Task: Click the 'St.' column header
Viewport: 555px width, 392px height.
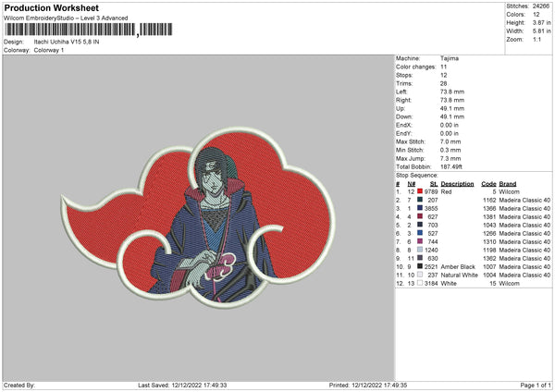Action: pos(434,184)
